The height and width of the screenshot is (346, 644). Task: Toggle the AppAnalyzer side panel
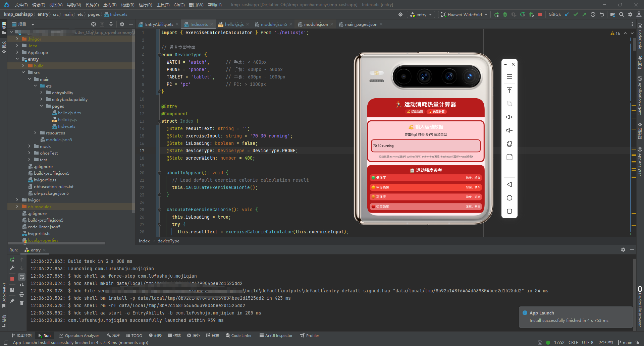640,162
